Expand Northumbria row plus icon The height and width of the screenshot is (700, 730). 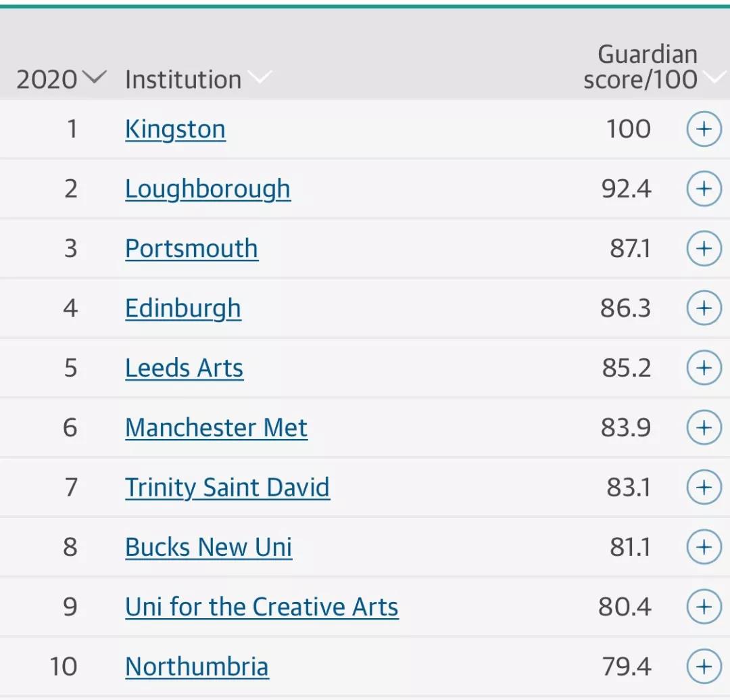(x=704, y=666)
